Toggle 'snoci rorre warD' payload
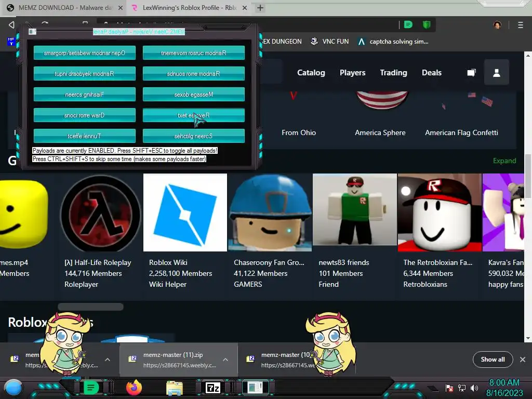The width and height of the screenshot is (532, 399). point(85,115)
